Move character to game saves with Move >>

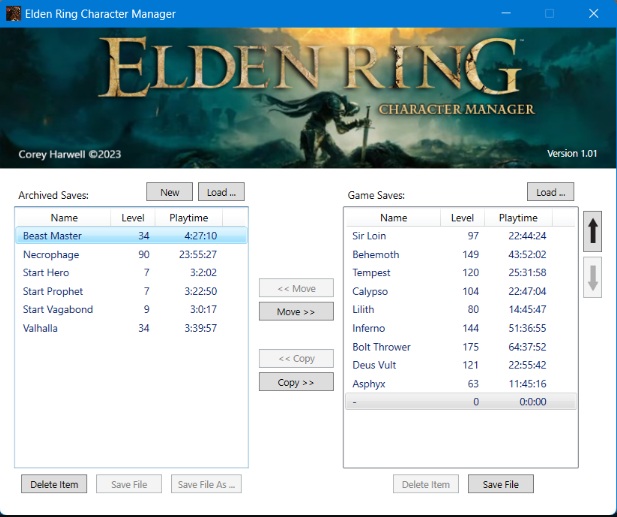[x=296, y=312]
